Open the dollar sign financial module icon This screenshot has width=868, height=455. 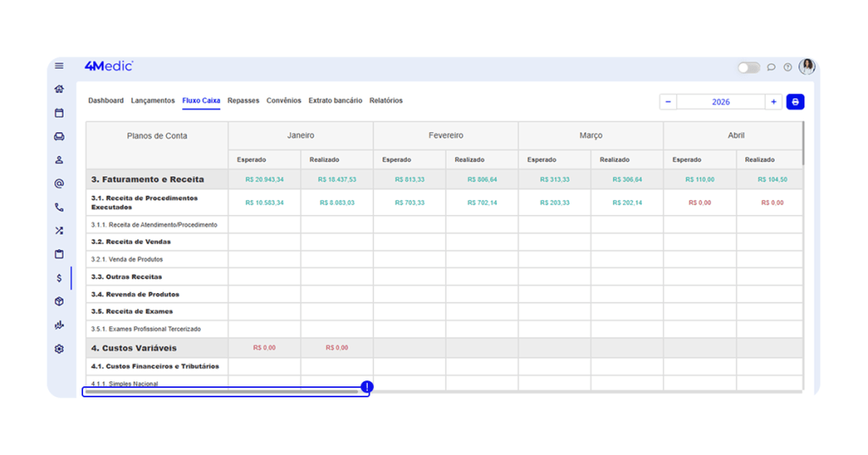click(59, 278)
